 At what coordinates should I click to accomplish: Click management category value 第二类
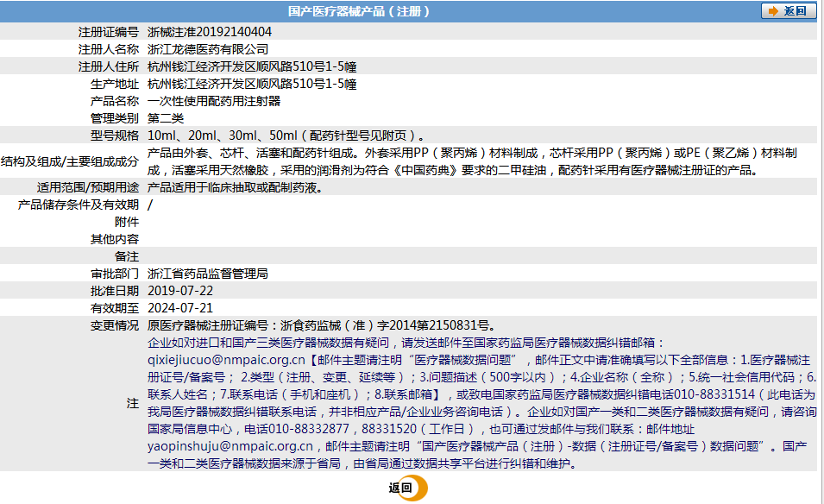point(166,119)
